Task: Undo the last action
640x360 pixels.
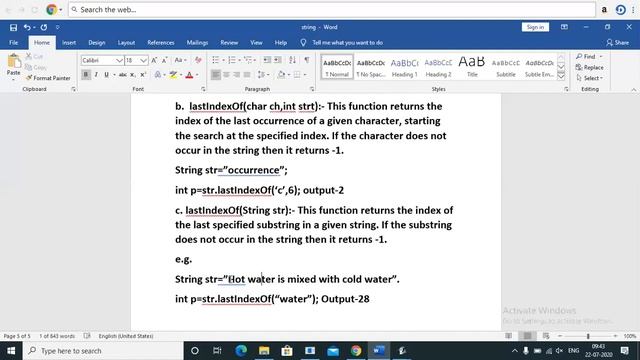Action: pyautogui.click(x=27, y=27)
